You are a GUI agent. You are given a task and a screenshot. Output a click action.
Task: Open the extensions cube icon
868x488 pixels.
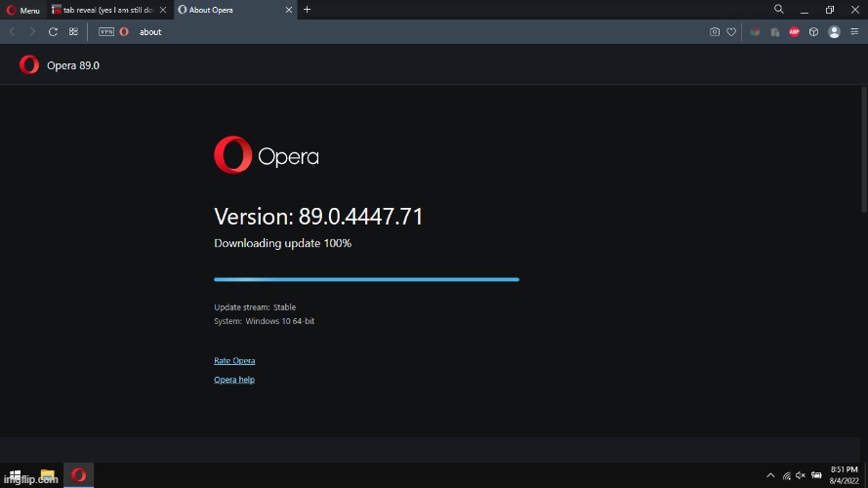click(813, 32)
